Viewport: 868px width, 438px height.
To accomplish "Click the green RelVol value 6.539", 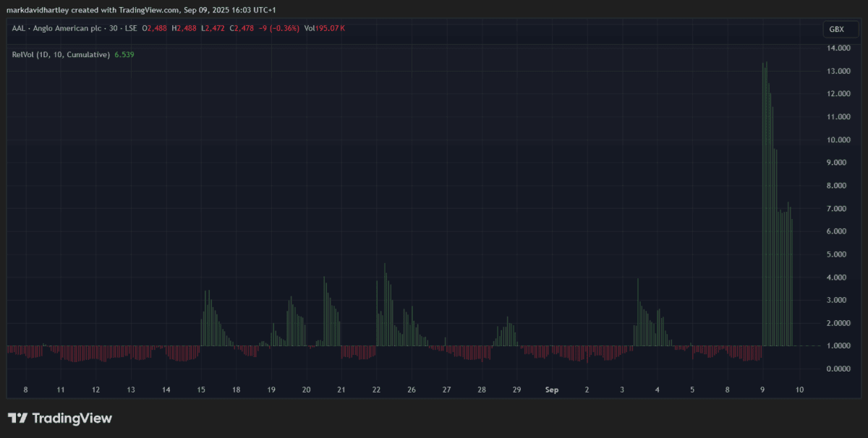I will tap(124, 54).
